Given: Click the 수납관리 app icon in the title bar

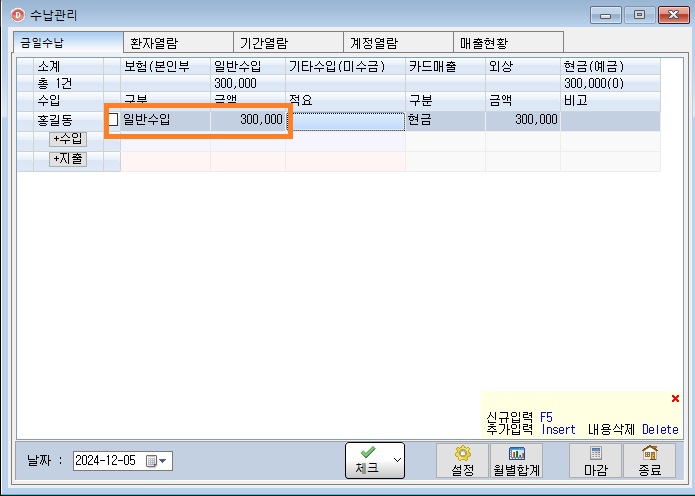Looking at the screenshot, I should (18, 15).
